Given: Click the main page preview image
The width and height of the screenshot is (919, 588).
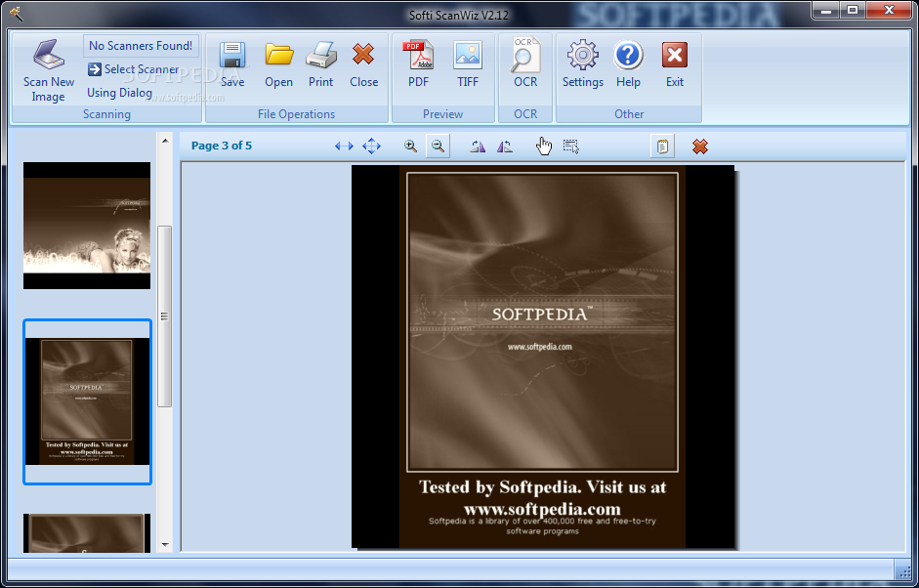Looking at the screenshot, I should [x=543, y=357].
